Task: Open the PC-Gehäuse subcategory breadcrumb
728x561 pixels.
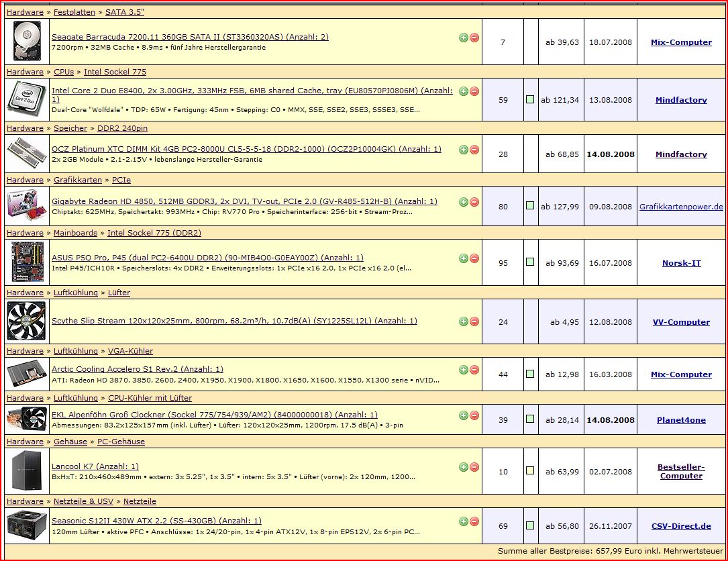Action: (x=121, y=442)
